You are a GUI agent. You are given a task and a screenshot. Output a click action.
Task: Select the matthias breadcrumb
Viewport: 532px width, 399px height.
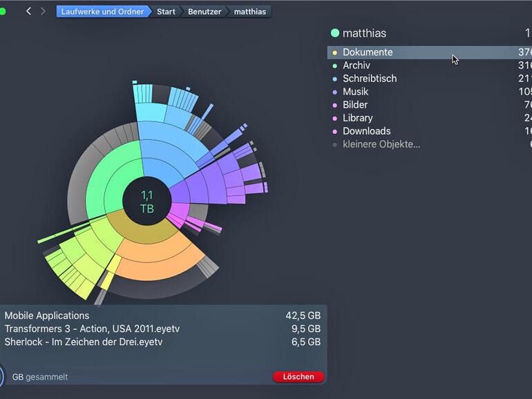(x=250, y=12)
